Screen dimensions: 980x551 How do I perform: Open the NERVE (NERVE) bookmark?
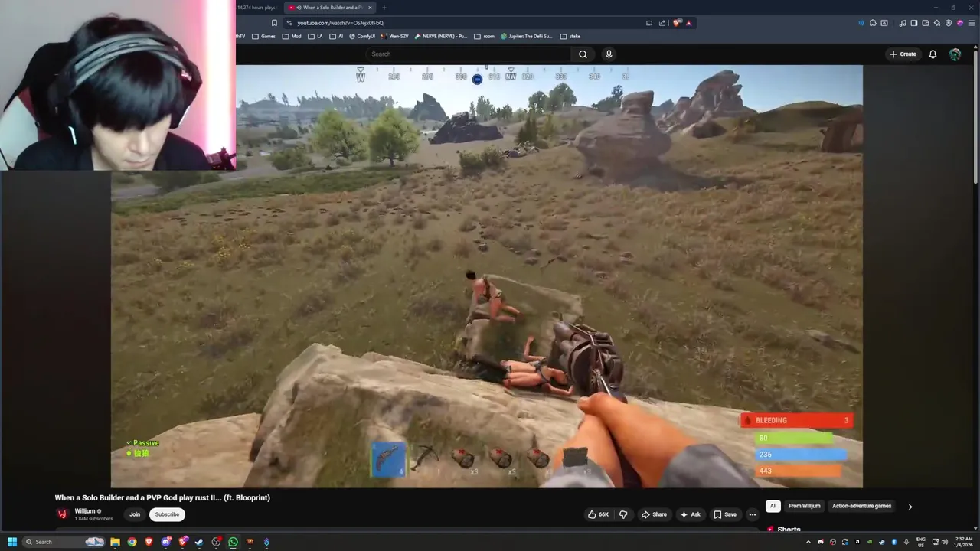pos(441,36)
